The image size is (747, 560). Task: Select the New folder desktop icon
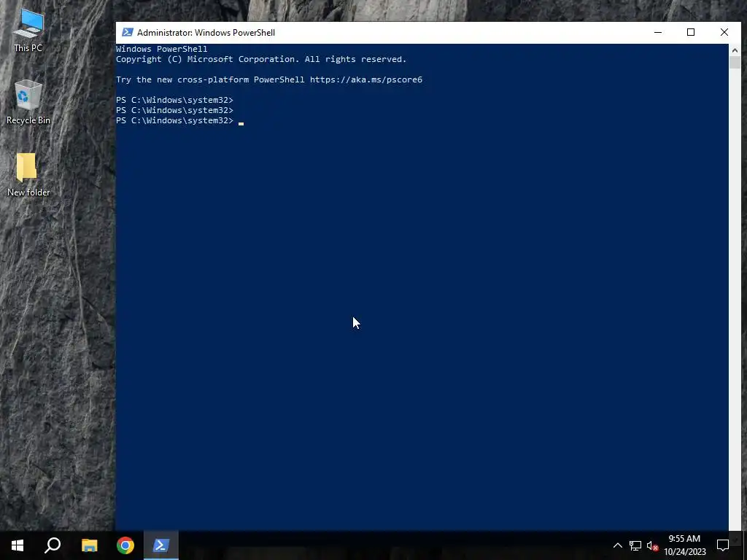click(28, 175)
